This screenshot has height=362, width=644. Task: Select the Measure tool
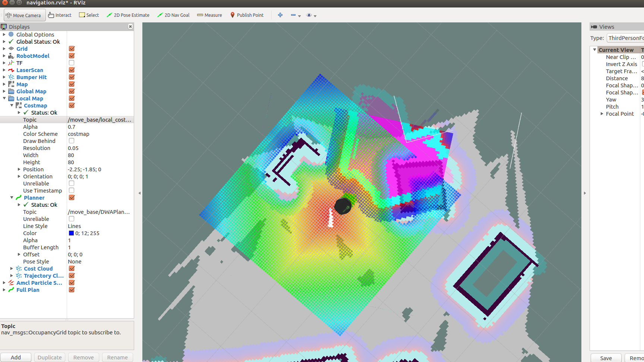point(209,15)
